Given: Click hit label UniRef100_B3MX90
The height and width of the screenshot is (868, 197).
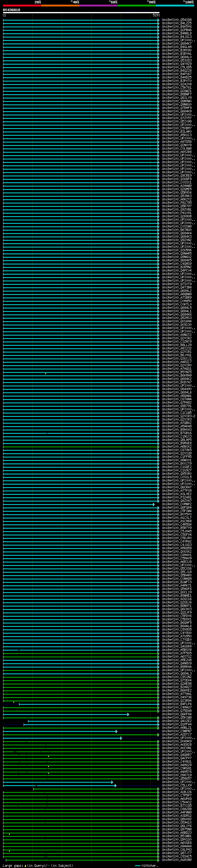Looking at the screenshot, I should [x=177, y=50].
